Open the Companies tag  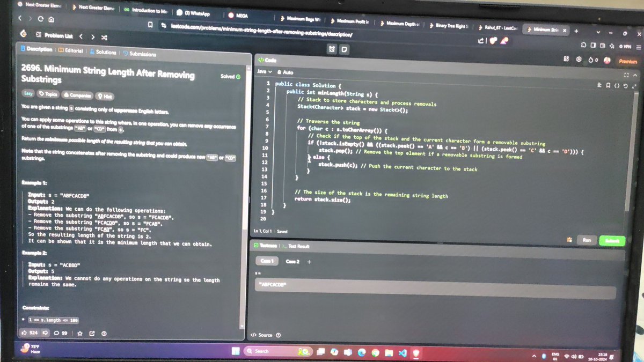click(x=77, y=95)
